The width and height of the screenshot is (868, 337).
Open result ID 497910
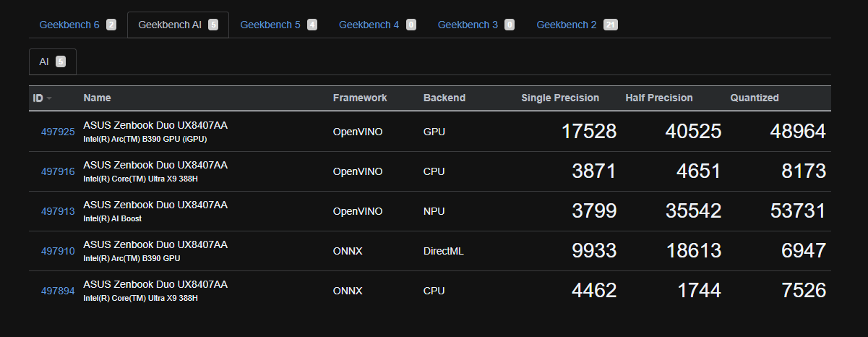(x=58, y=251)
